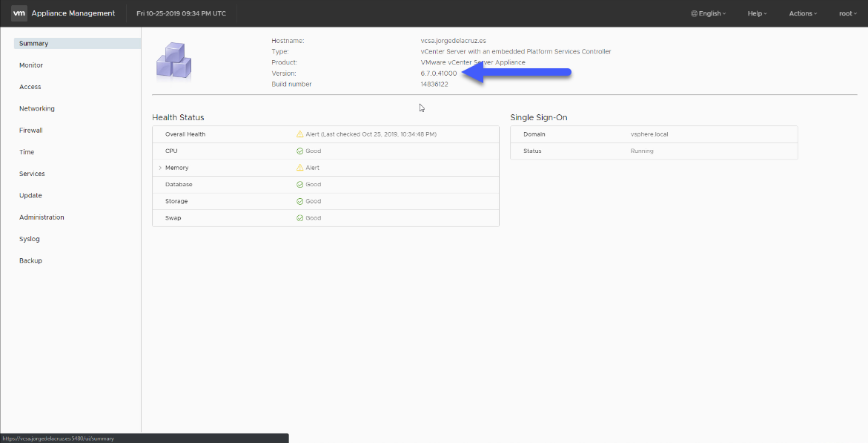Click the VMware vCenter Server Appliance product text
Image resolution: width=868 pixels, height=443 pixels.
[x=473, y=62]
